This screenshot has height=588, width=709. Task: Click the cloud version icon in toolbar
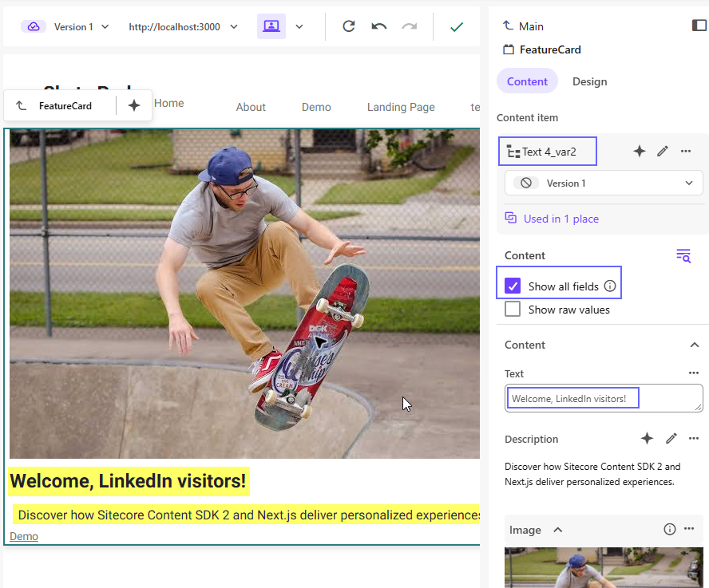[34, 26]
